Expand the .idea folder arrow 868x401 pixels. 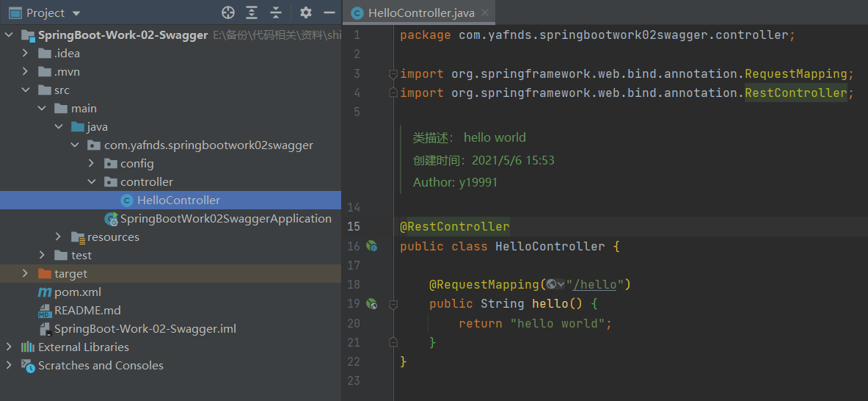click(25, 54)
